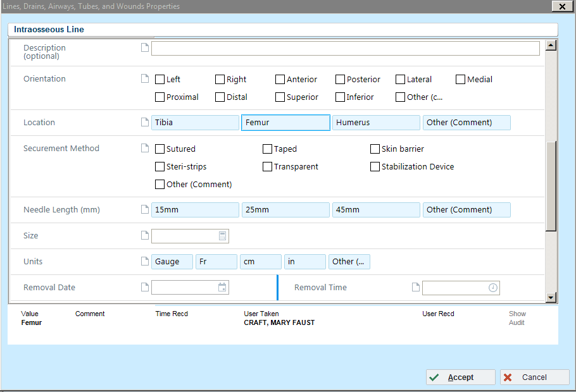576x392 pixels.
Task: Cancel the properties dialog
Action: coord(534,377)
